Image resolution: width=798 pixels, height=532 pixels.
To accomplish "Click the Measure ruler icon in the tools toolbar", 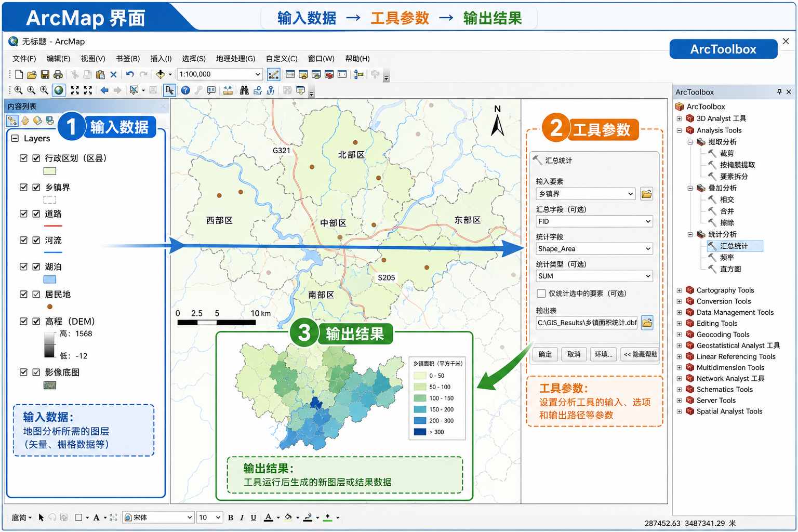I will (228, 90).
